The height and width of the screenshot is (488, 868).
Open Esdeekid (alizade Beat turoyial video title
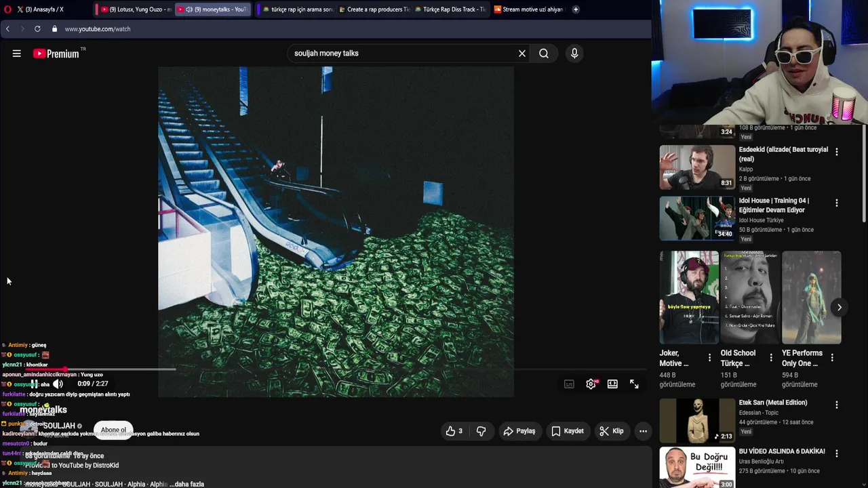tap(783, 154)
